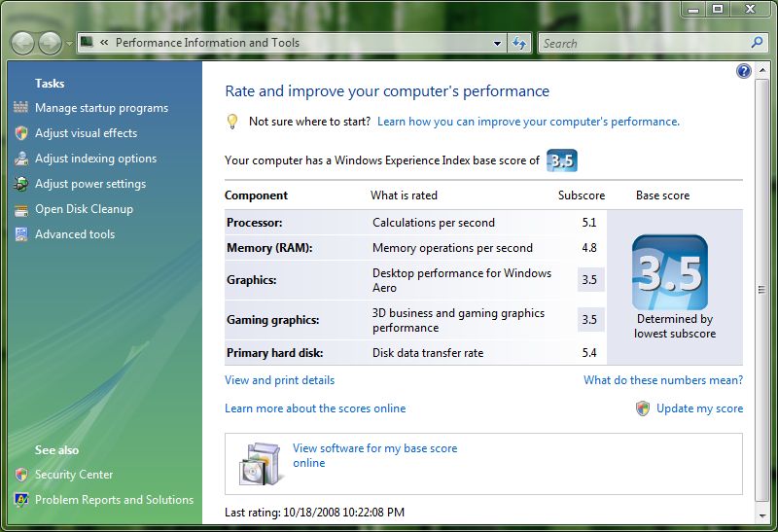The image size is (778, 532).
Task: Click the Open Disk Cleanup icon
Action: [20, 210]
